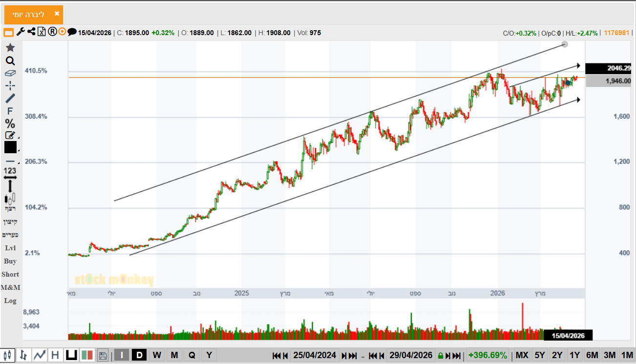Click the candlestick pattern icon in sidebar
Viewport: 636px width, 364px height.
[x=10, y=198]
